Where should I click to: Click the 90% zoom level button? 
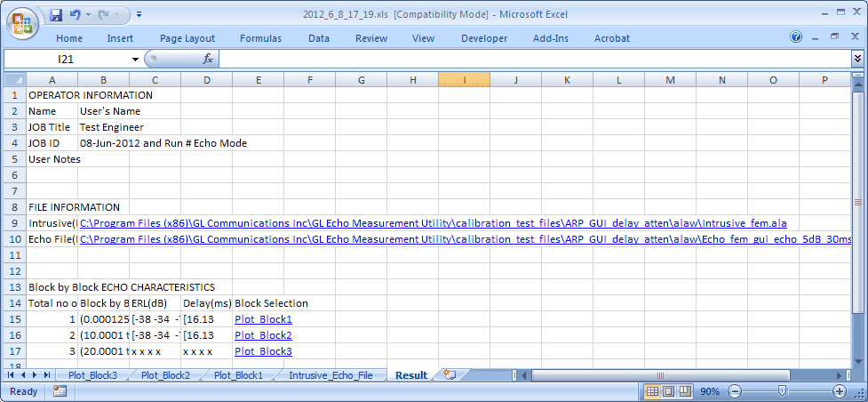[x=710, y=391]
